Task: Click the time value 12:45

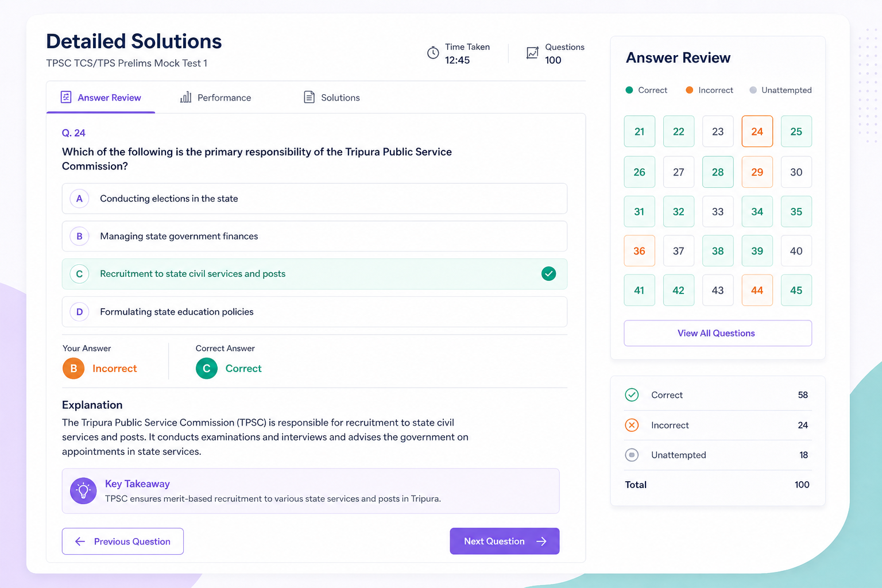Action: point(458,60)
